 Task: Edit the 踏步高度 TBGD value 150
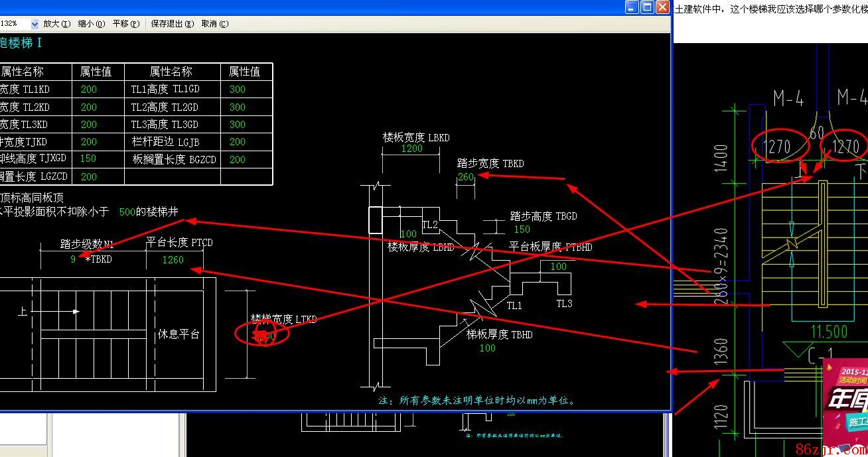pos(522,229)
